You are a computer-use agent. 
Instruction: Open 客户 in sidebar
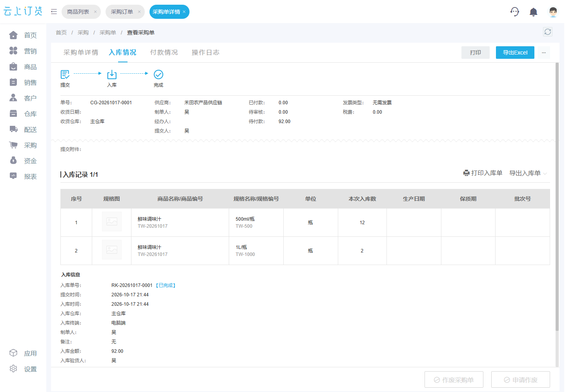coord(23,98)
